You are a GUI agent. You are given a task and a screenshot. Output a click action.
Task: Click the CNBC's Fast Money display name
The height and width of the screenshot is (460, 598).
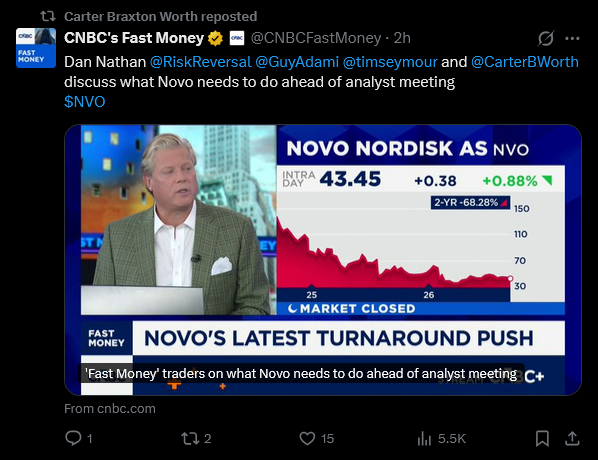[134, 38]
